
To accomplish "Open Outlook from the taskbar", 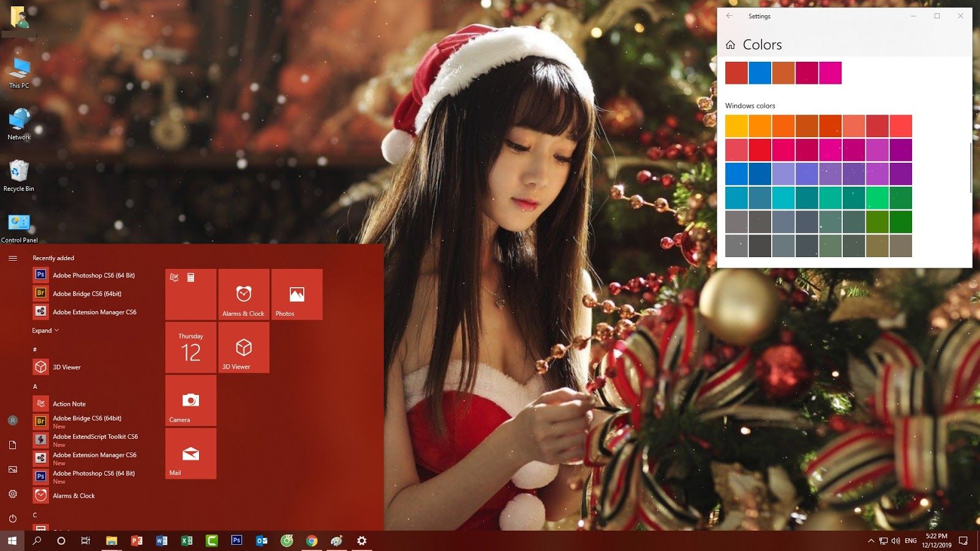I will pos(262,541).
